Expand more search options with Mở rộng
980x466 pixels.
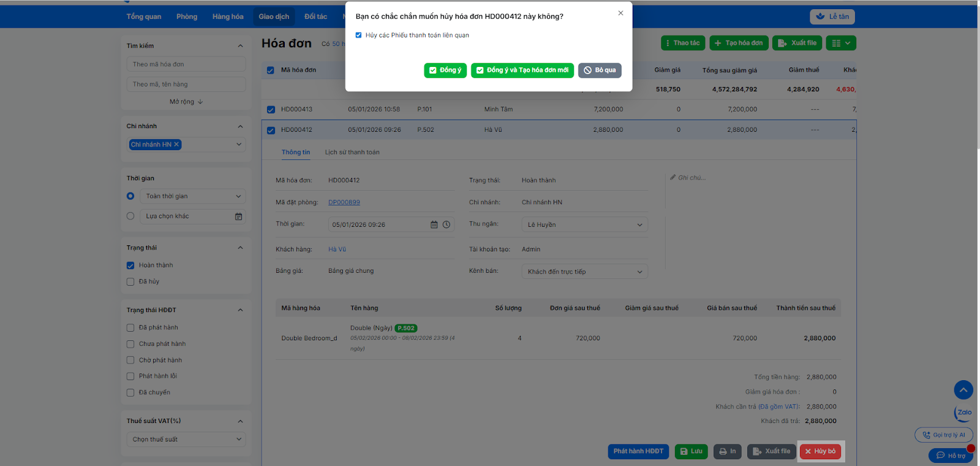point(186,102)
